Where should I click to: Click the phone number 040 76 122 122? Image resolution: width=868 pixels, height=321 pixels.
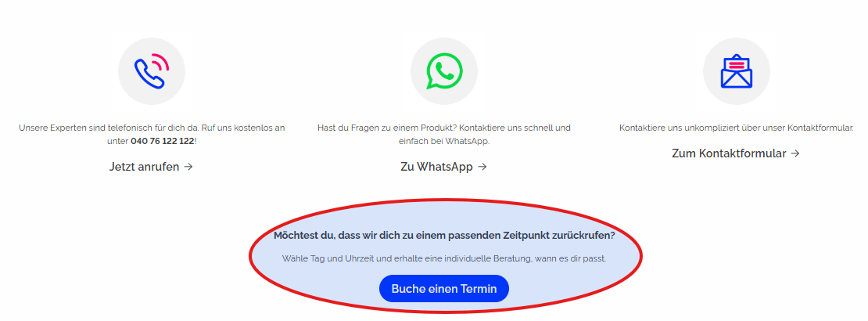click(162, 142)
